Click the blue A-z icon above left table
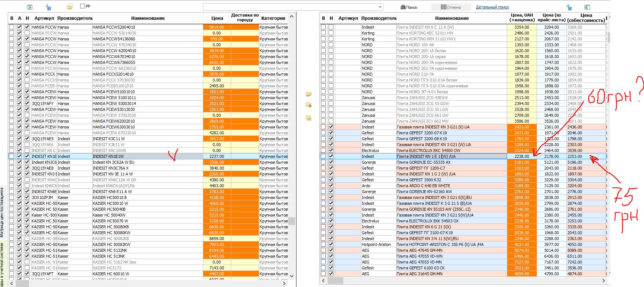The height and width of the screenshot is (287, 644). coord(48,7)
